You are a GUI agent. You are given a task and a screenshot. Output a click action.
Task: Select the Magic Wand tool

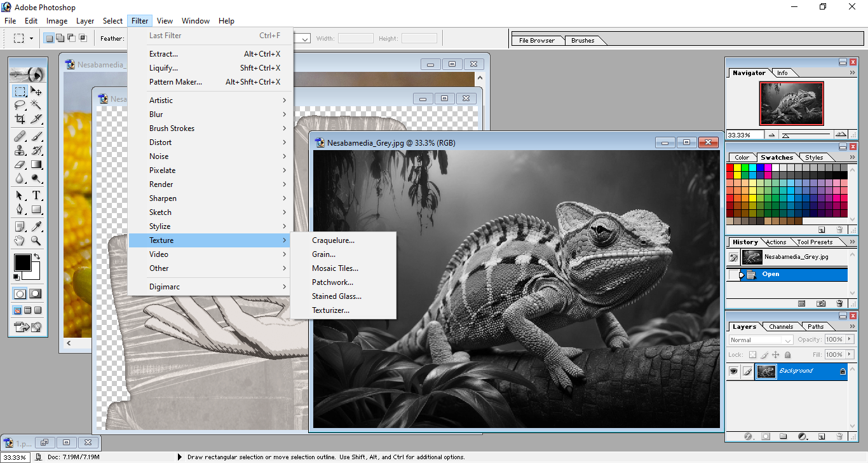[36, 105]
